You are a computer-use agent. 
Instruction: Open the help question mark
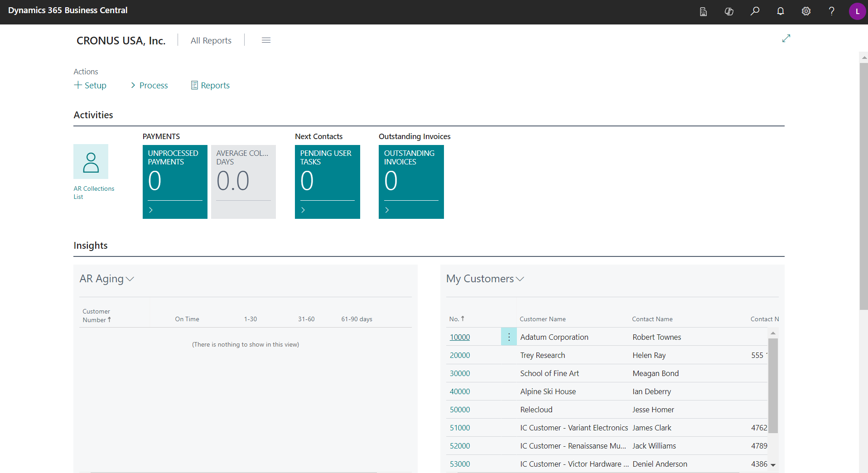(x=832, y=11)
